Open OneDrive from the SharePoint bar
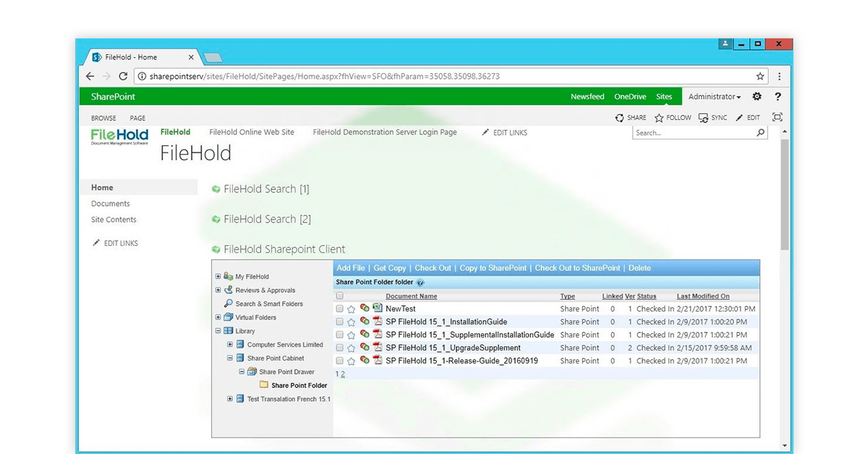Screen dimensions: 868x454 (x=630, y=97)
